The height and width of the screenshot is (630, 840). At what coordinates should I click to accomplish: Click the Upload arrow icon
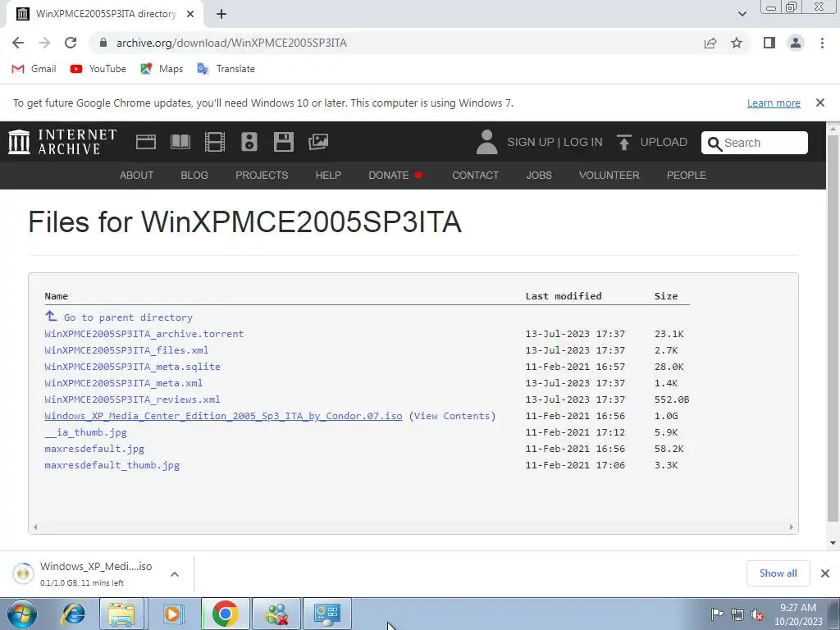point(623,142)
